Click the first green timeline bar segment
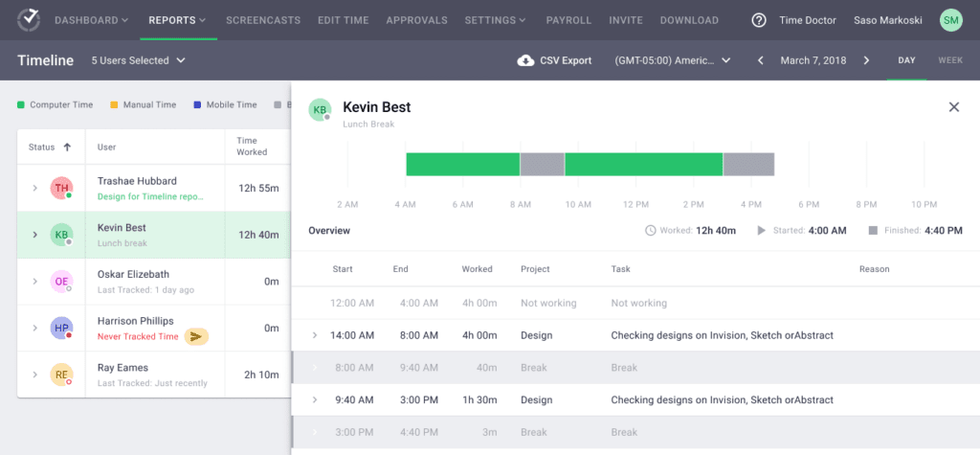Image resolution: width=980 pixels, height=455 pixels. click(x=462, y=164)
